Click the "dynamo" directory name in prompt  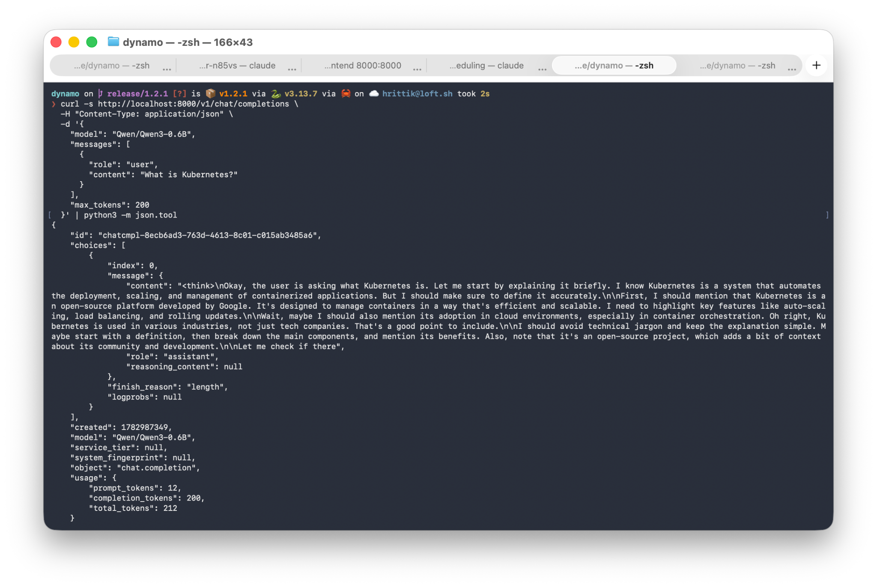tap(65, 94)
